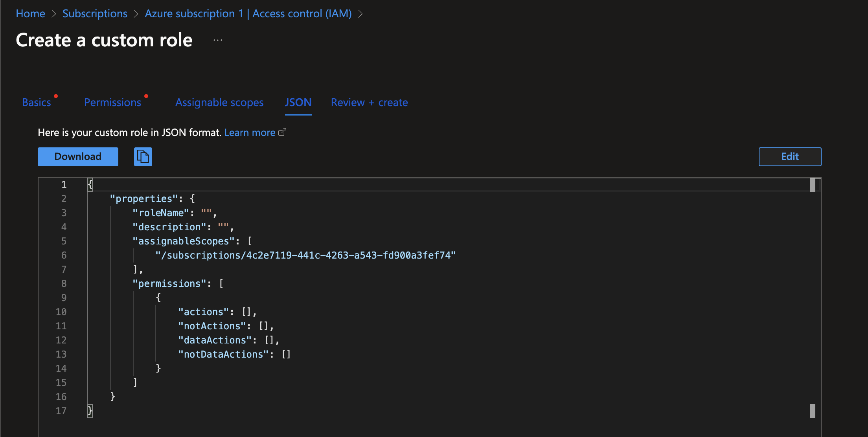The width and height of the screenshot is (868, 437).
Task: Click the "assignableScopes" key on line 5
Action: pyautogui.click(x=184, y=241)
